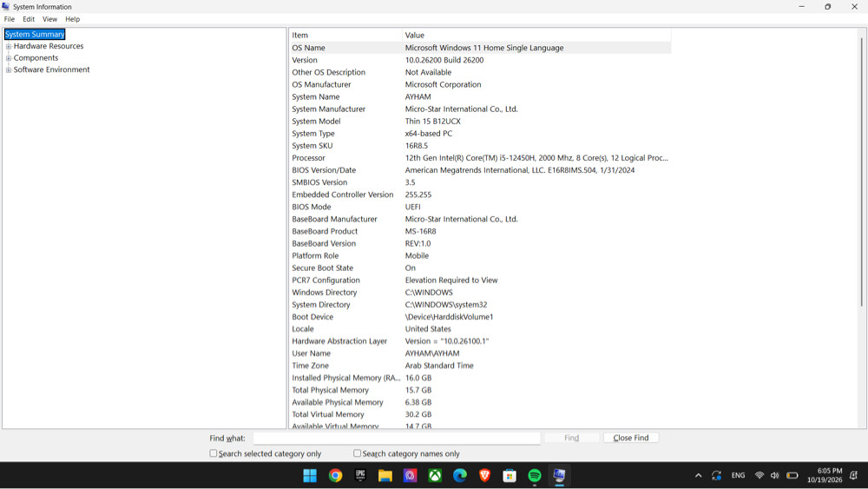Click Arab Standard Time value

click(439, 366)
